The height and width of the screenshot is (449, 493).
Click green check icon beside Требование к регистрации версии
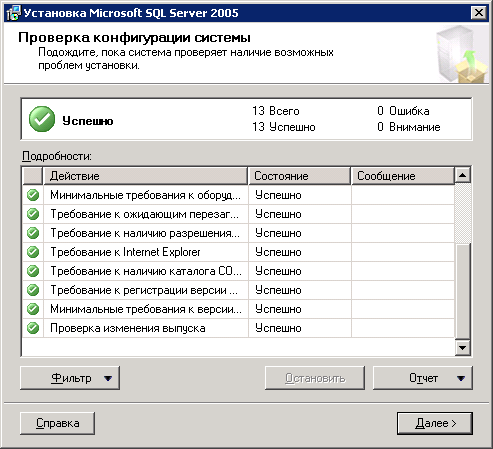pyautogui.click(x=33, y=290)
